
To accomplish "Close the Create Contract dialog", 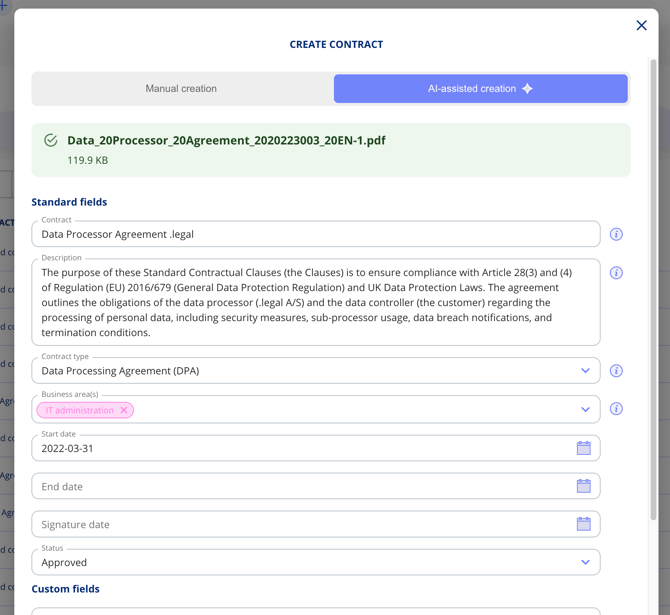I will tap(641, 25).
